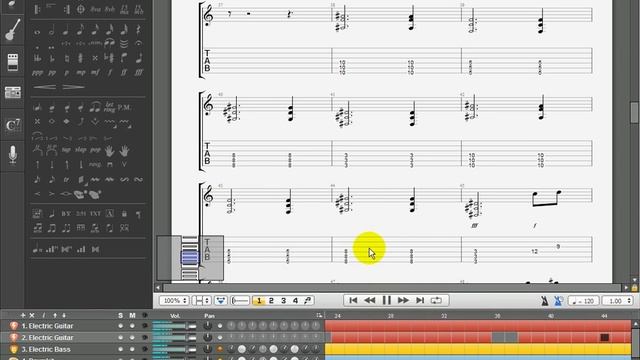Fast forward to the next bar
Screen dimensions: 640x360
[403, 300]
